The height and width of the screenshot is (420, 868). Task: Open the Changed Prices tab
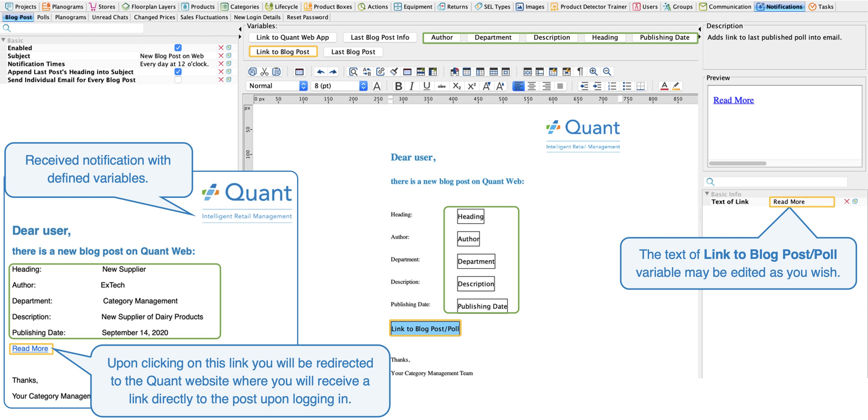tap(154, 17)
